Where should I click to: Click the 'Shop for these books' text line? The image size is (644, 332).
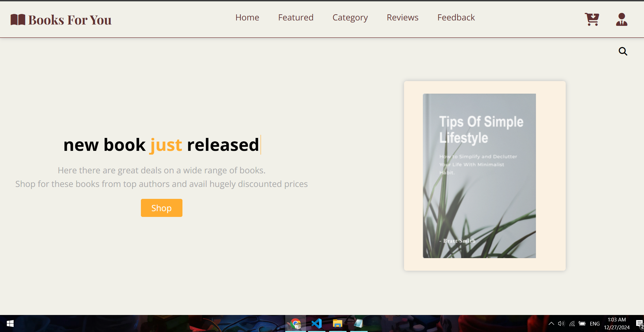162,184
